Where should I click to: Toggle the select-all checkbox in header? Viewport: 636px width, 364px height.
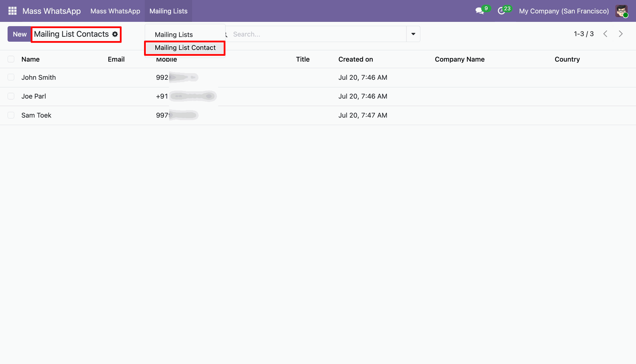[x=11, y=59]
